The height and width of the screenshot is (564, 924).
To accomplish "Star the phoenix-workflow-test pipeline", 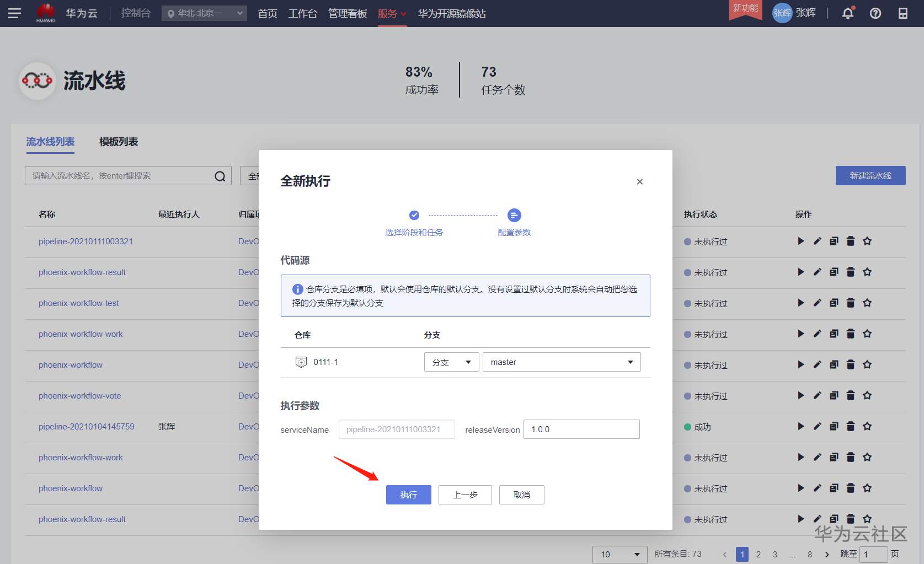I will pos(867,303).
